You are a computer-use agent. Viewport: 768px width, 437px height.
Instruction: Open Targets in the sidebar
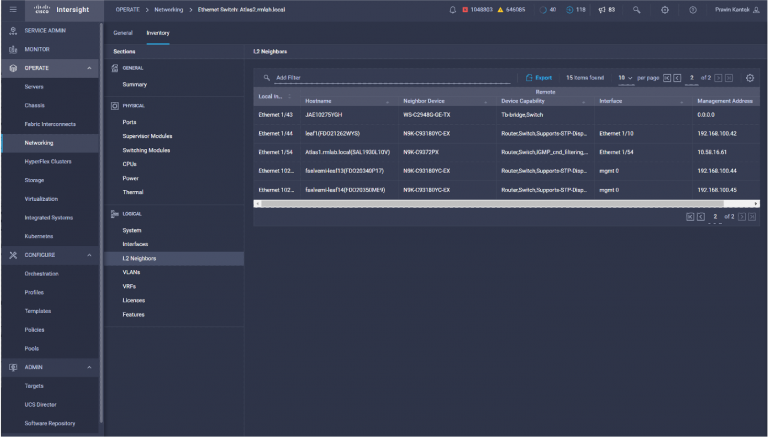34,386
